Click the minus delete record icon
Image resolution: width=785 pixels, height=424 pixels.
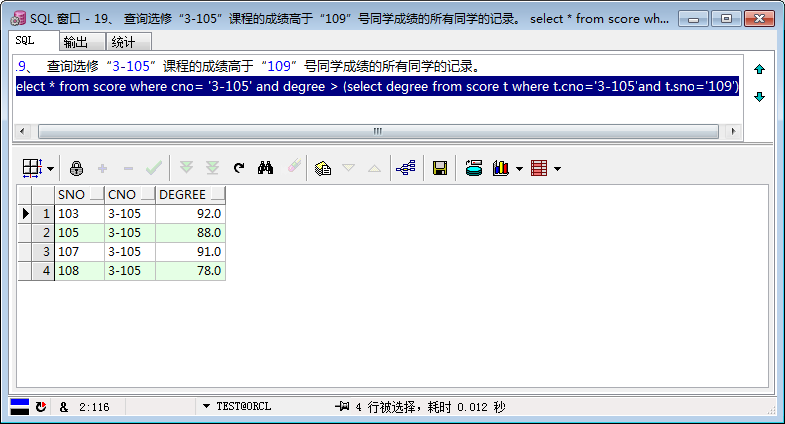pos(128,169)
